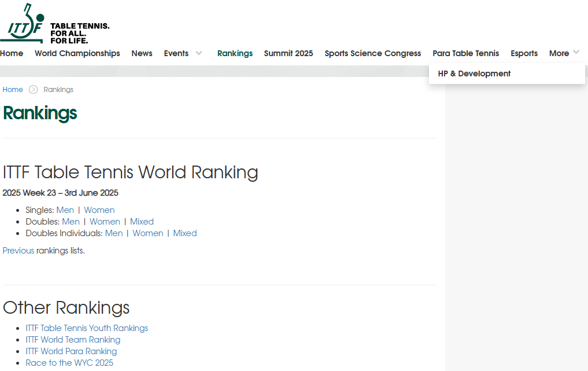The width and height of the screenshot is (588, 371).
Task: Click '2025 Week 23 – 3rd June 2025' text
Action: (60, 193)
